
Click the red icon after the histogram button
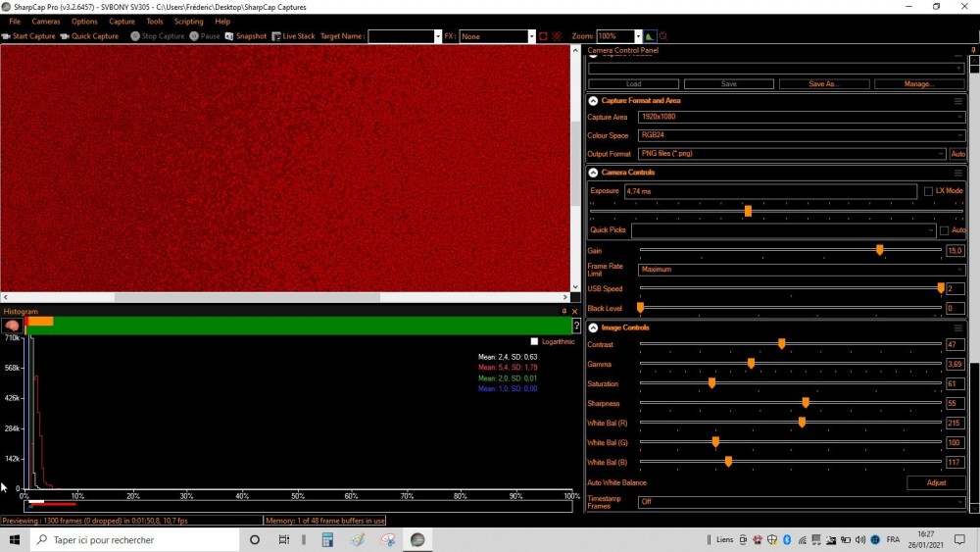pos(663,36)
